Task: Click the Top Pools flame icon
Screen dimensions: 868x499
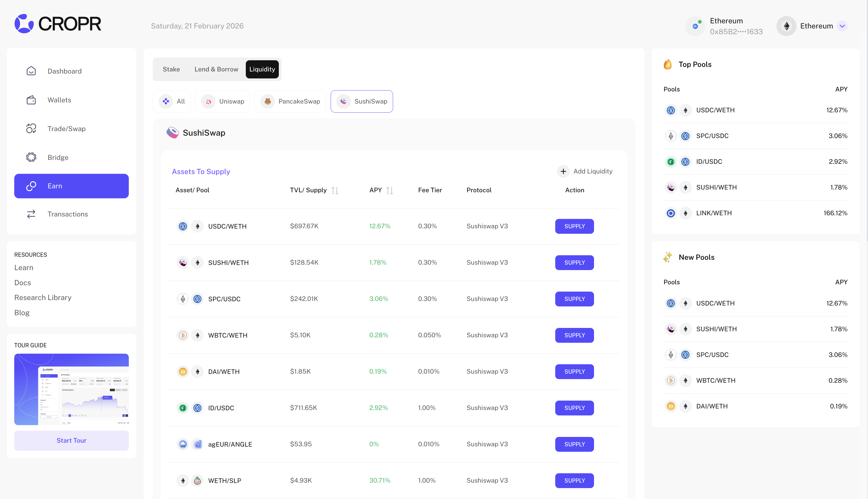Action: click(668, 64)
